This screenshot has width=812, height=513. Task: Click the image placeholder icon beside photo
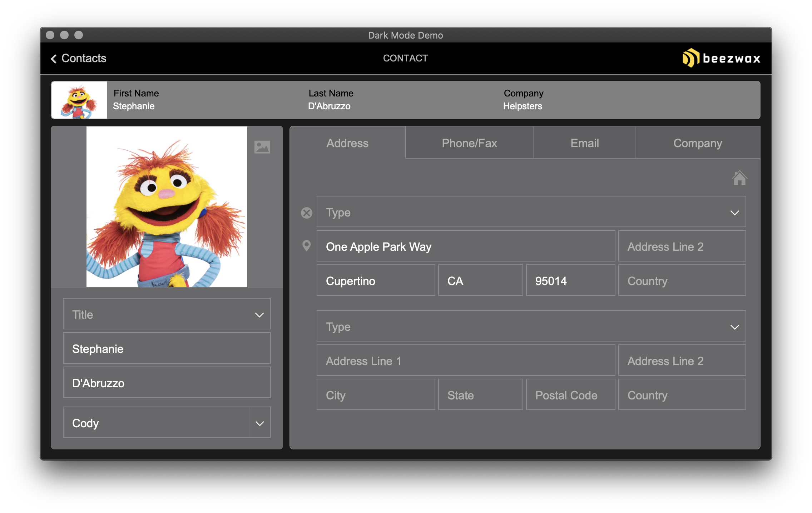pos(262,147)
